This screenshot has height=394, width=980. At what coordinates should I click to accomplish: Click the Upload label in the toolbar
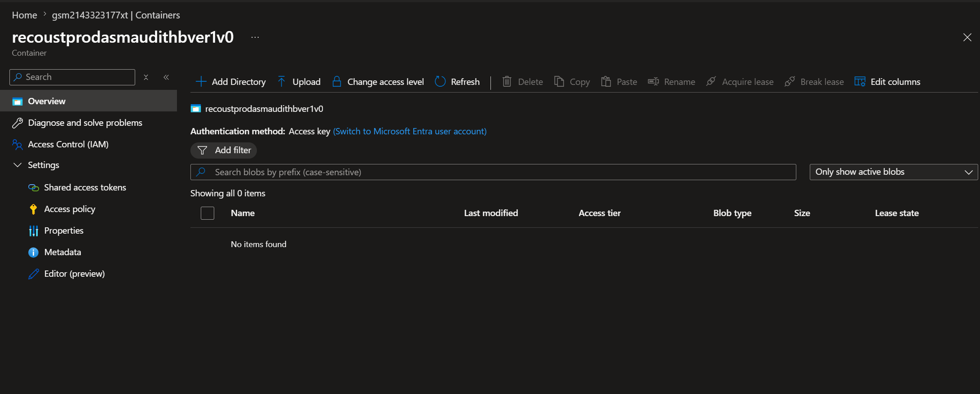click(307, 82)
